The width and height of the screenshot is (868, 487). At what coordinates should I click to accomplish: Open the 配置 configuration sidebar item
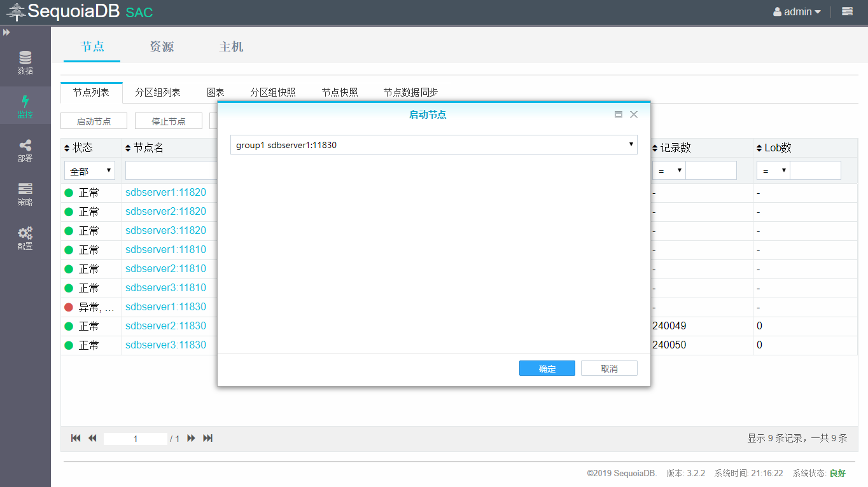pos(25,238)
